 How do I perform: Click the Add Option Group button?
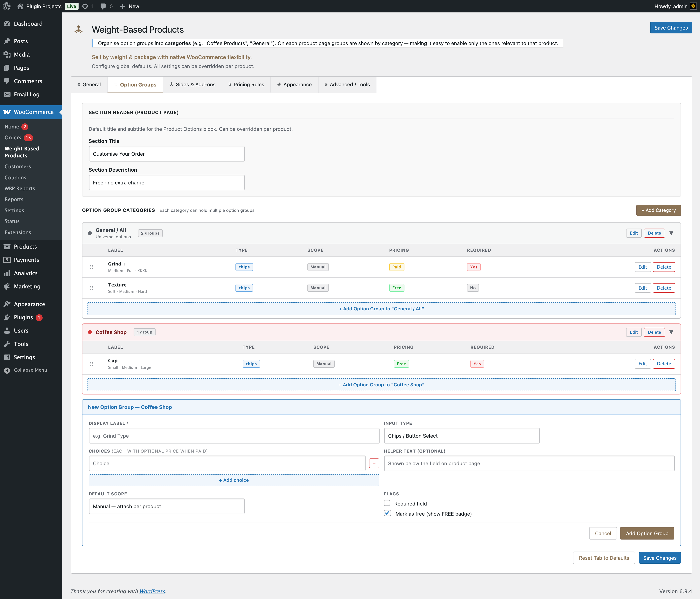tap(647, 533)
